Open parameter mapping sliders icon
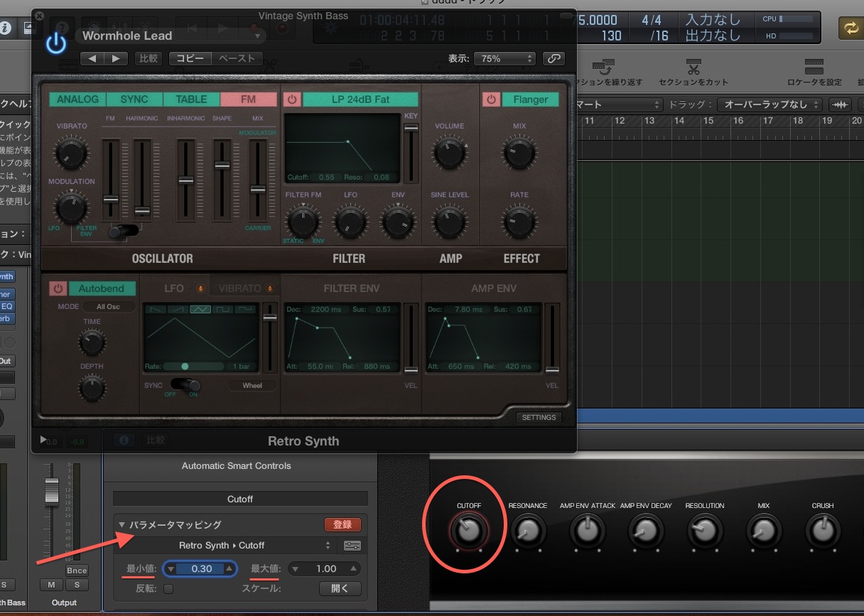This screenshot has height=616, width=864. (x=352, y=546)
